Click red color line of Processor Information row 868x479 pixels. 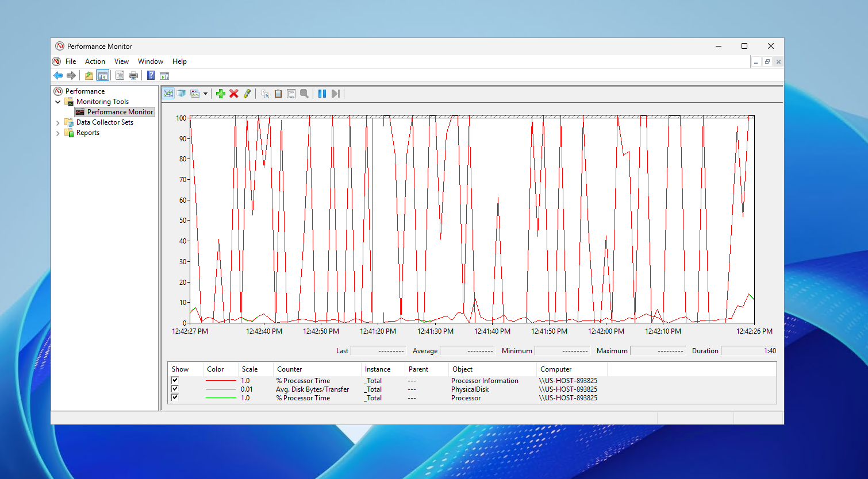221,381
